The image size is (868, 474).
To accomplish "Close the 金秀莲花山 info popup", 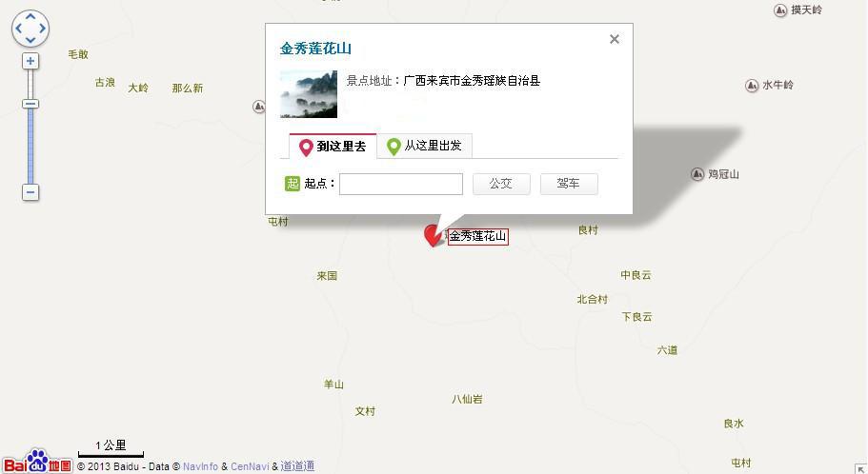I will (614, 39).
